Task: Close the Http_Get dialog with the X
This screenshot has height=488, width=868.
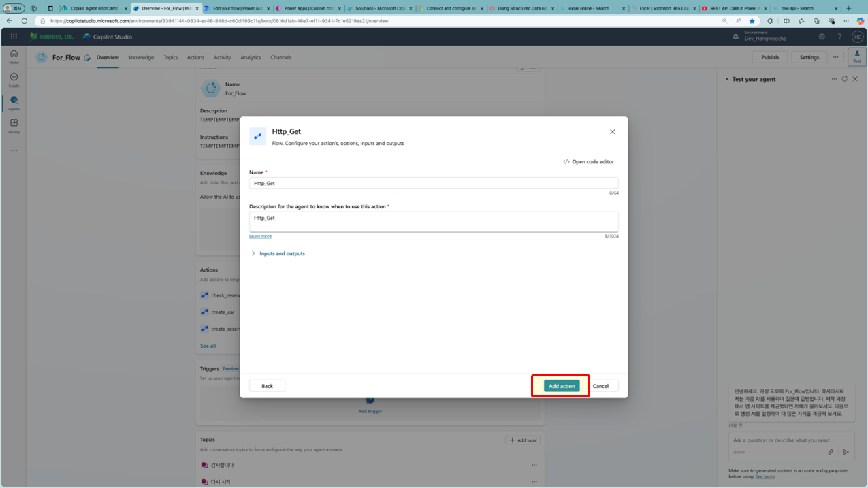Action: [x=612, y=132]
